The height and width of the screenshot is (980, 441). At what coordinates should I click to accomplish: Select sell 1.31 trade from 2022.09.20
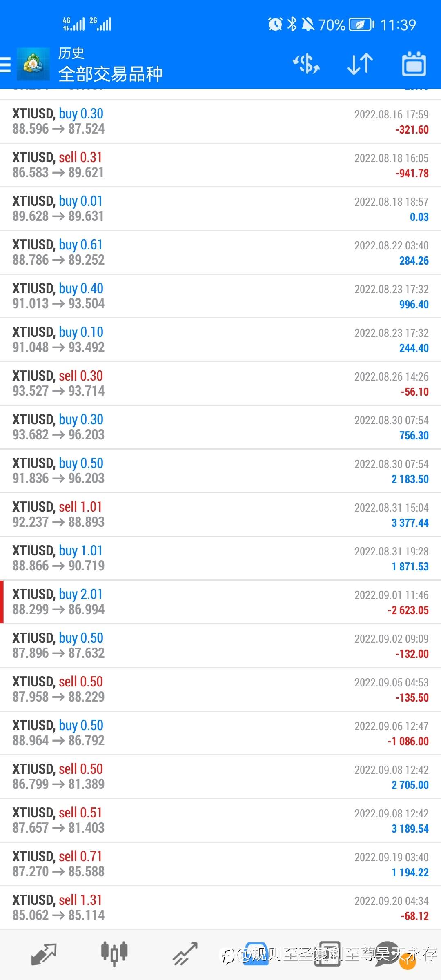point(220,908)
